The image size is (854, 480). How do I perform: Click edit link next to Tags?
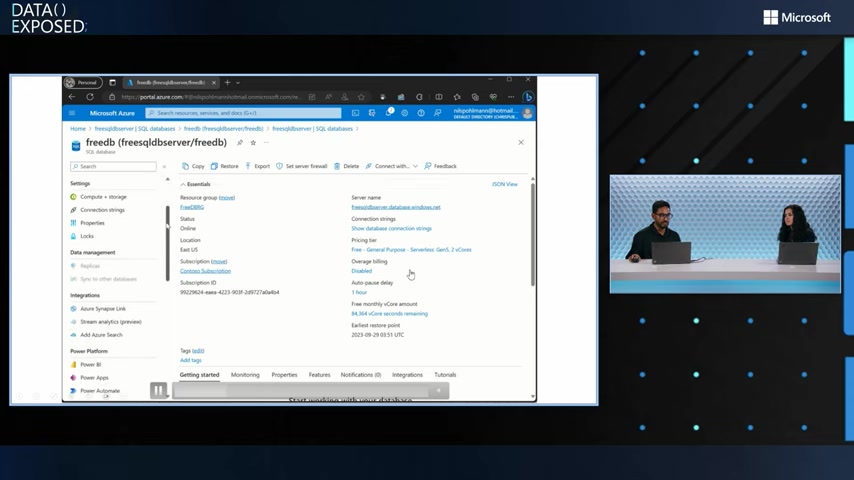click(x=198, y=351)
